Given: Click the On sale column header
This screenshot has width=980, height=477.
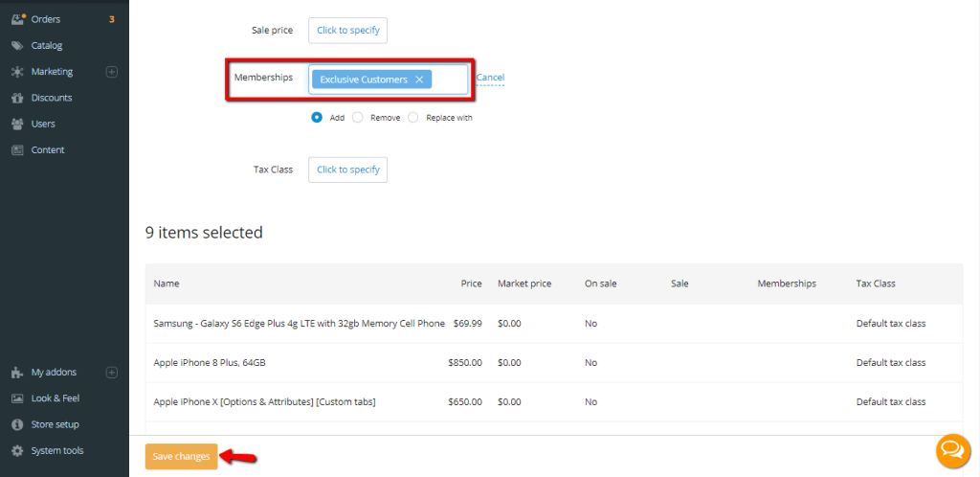Looking at the screenshot, I should click(601, 284).
